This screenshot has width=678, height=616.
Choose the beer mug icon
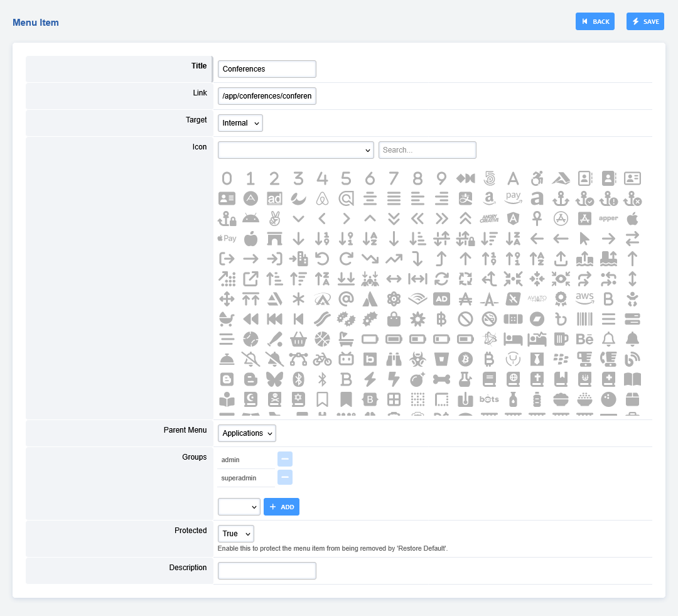[561, 339]
